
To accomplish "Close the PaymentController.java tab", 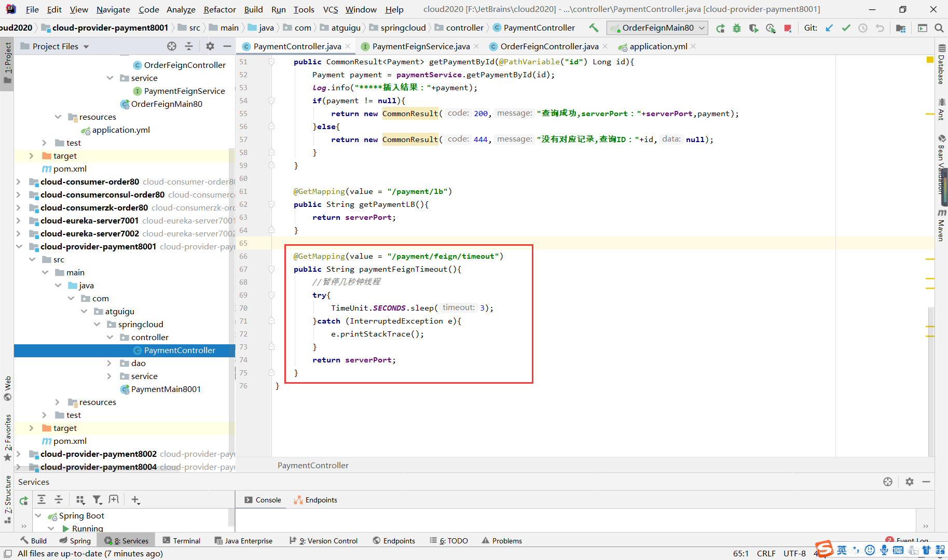I will click(x=348, y=46).
